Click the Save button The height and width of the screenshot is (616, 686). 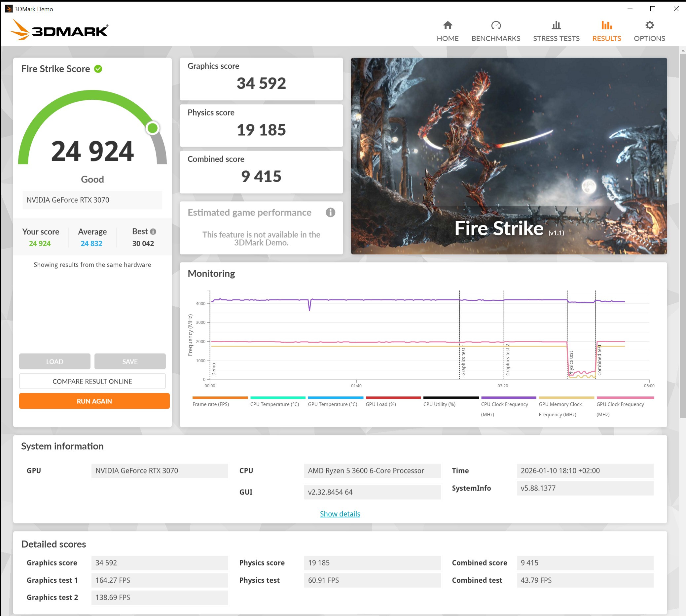pos(130,361)
